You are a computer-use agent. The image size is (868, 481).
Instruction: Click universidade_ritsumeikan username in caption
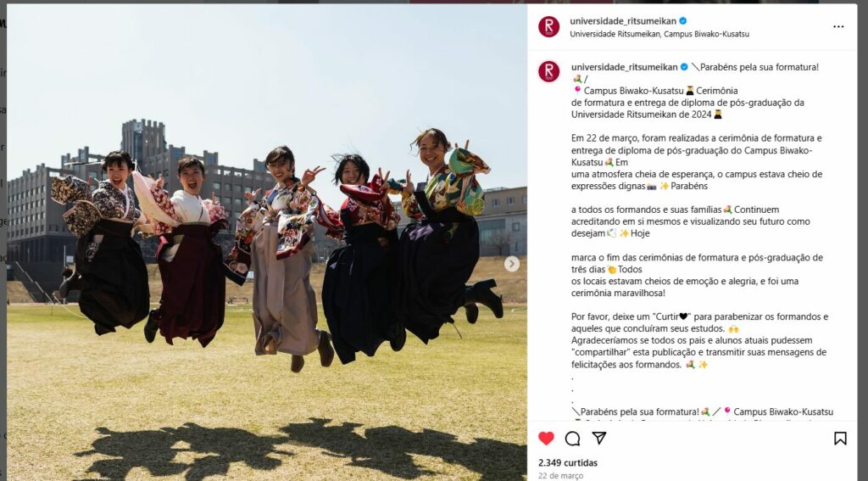click(x=625, y=67)
